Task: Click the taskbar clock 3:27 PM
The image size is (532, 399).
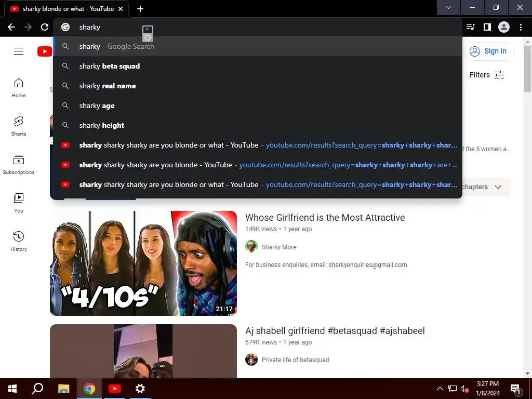Action: [x=487, y=384]
